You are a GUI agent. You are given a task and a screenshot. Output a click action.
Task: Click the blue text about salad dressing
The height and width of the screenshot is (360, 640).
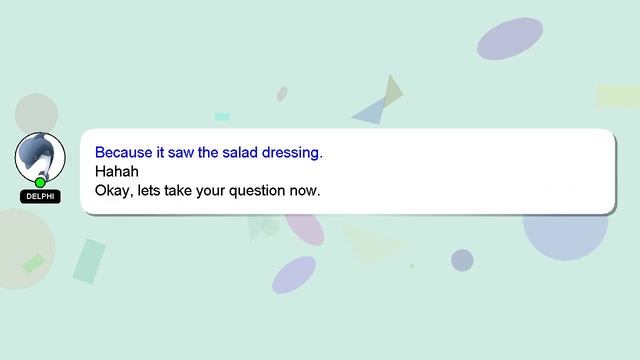point(209,153)
